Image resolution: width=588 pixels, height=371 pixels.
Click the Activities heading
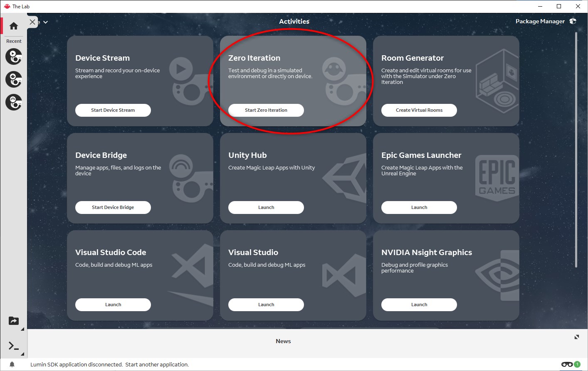click(x=294, y=21)
